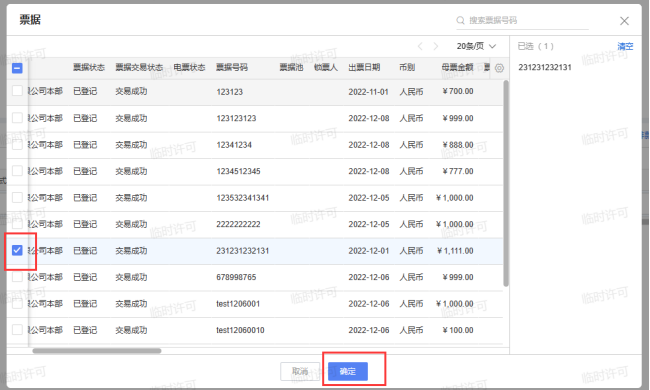Select selected item 231231232131 in 已选 panel
The height and width of the screenshot is (390, 650).
click(x=545, y=67)
